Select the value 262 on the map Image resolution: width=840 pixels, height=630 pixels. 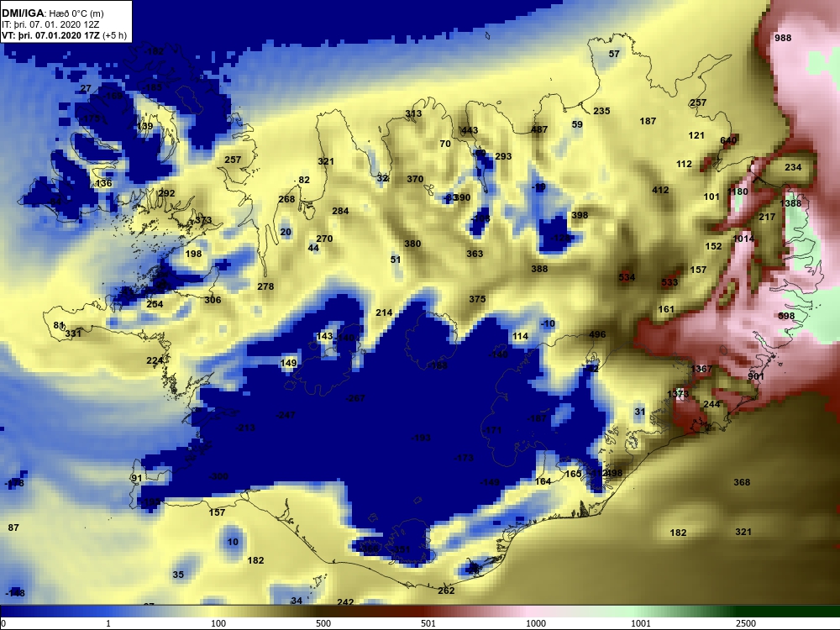pos(446,591)
